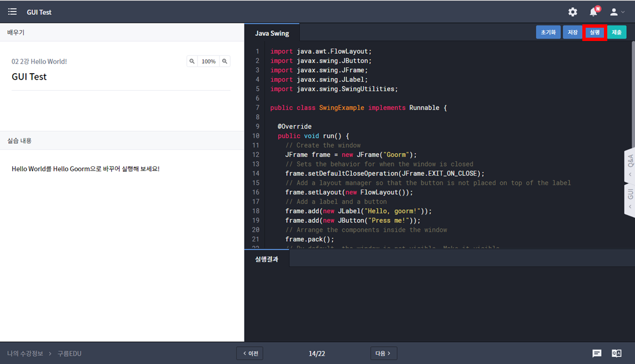Click the 제출 submit button
Viewport: 635px width, 364px height.
coord(616,32)
